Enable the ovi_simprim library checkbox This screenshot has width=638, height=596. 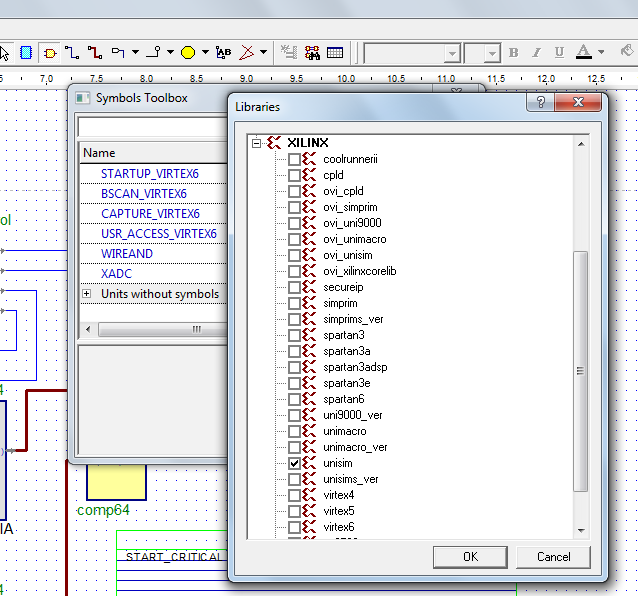(x=294, y=207)
